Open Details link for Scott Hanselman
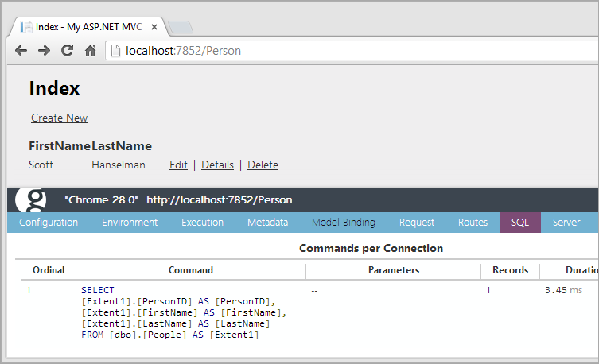 [x=217, y=165]
